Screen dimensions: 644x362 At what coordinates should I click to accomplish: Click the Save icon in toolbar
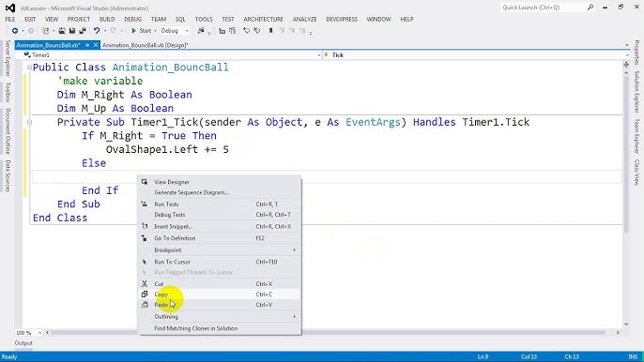coord(72,31)
